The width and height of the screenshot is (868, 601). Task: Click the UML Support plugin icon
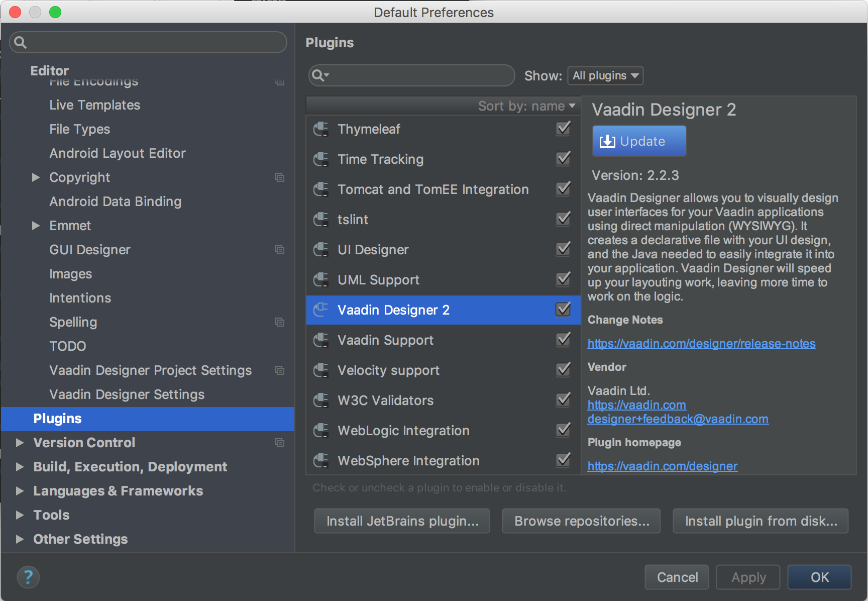point(321,279)
